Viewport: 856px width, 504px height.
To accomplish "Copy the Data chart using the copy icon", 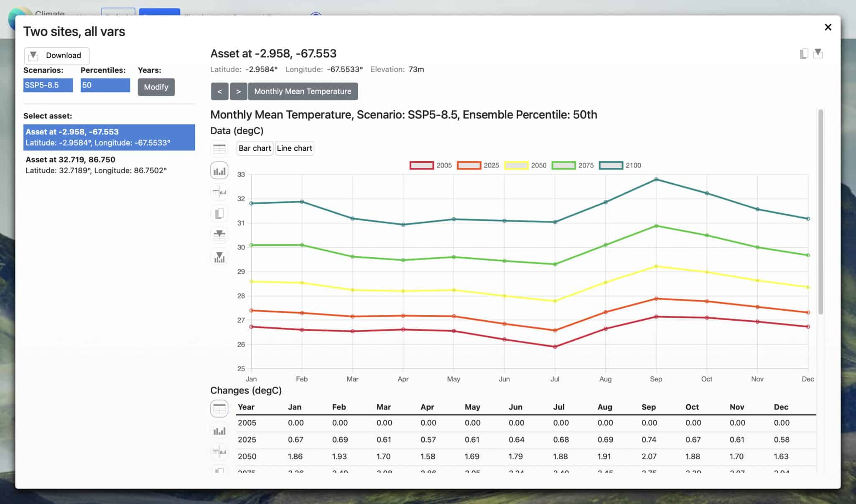I will coord(219,213).
